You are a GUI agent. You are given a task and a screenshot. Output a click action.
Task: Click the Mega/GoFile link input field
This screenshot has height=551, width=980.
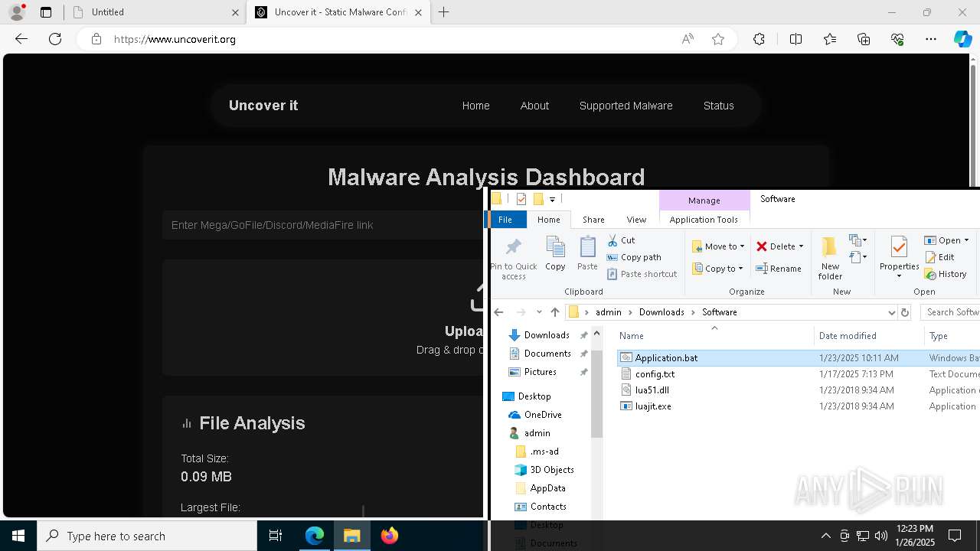click(x=323, y=225)
